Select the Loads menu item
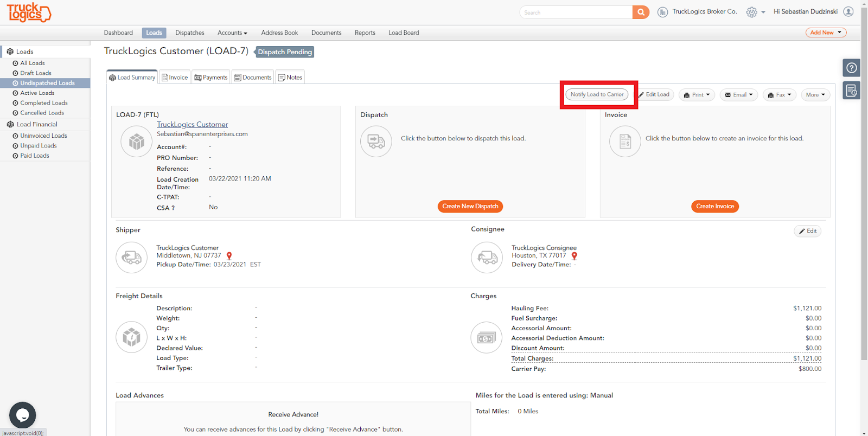This screenshot has height=436, width=868. [154, 33]
